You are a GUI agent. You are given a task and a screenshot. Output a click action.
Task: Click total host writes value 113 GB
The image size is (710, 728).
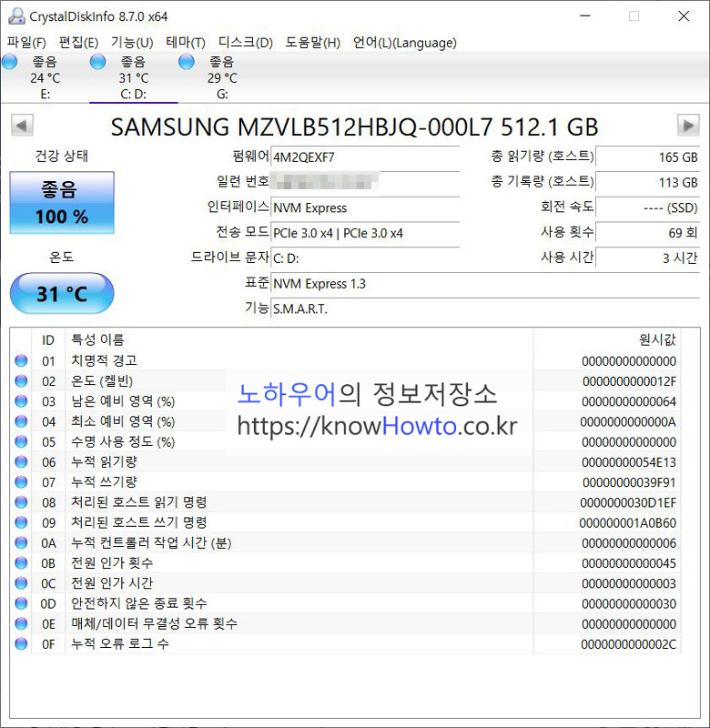pos(648,182)
